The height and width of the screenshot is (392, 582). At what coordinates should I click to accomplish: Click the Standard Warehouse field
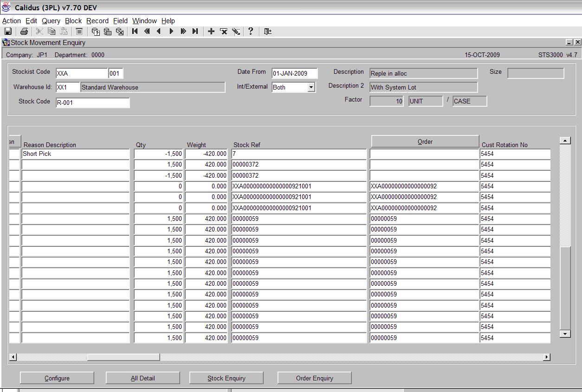(x=153, y=87)
